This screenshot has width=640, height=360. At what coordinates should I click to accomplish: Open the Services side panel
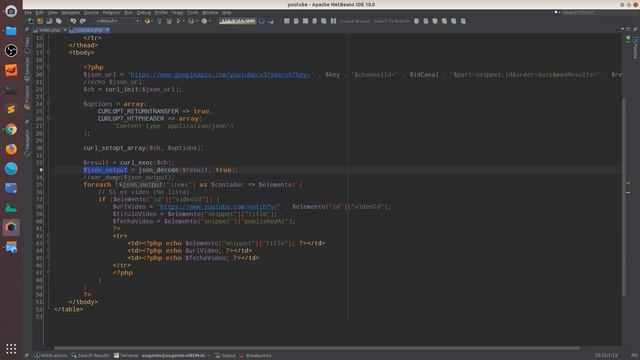click(x=27, y=69)
